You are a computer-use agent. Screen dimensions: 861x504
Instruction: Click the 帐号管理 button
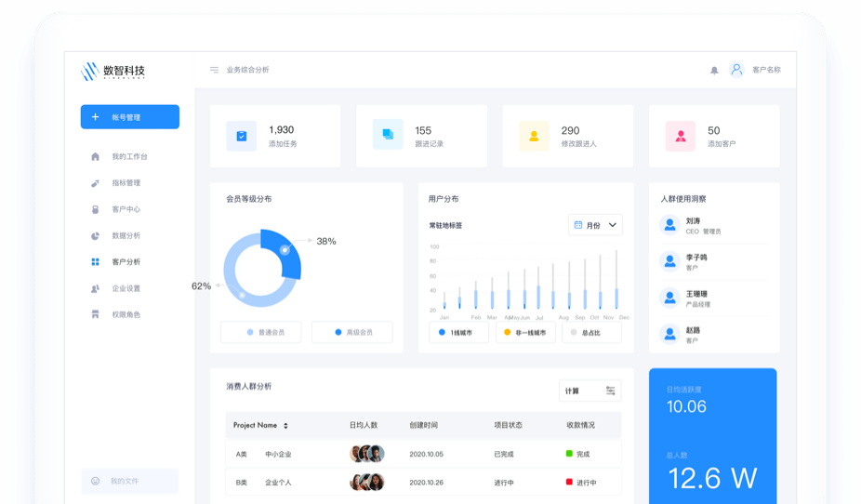[x=129, y=117]
